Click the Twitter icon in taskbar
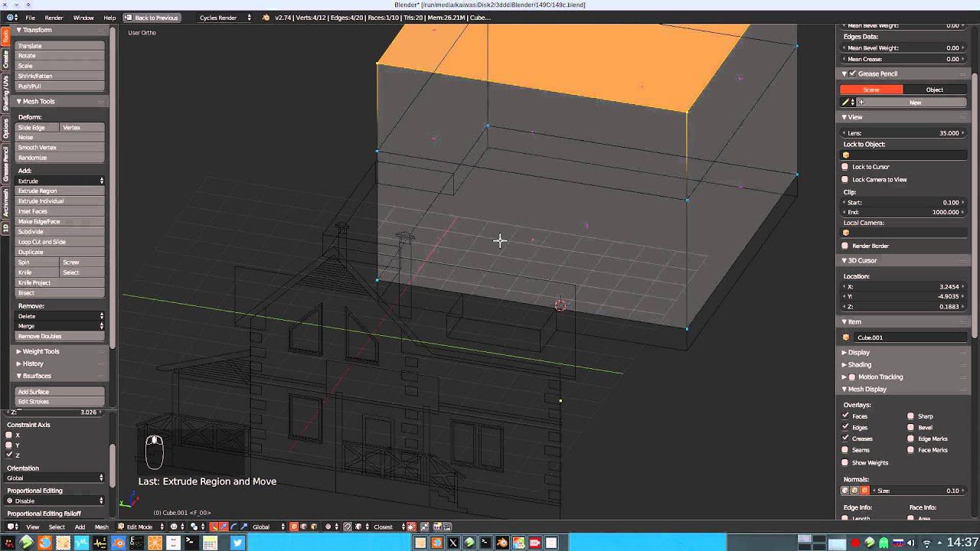The image size is (980, 551). (x=237, y=543)
